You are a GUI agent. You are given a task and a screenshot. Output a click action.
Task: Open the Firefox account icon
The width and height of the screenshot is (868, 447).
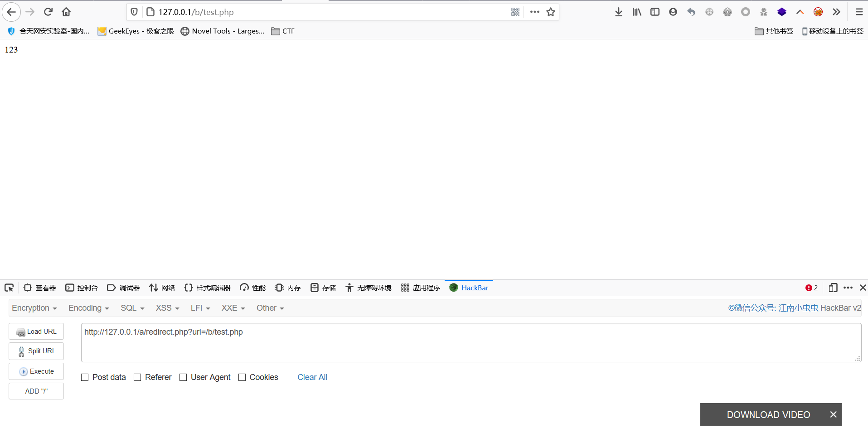673,12
